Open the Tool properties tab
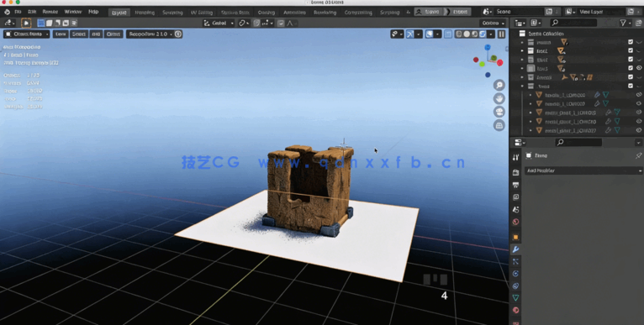This screenshot has height=325, width=644. click(x=515, y=158)
